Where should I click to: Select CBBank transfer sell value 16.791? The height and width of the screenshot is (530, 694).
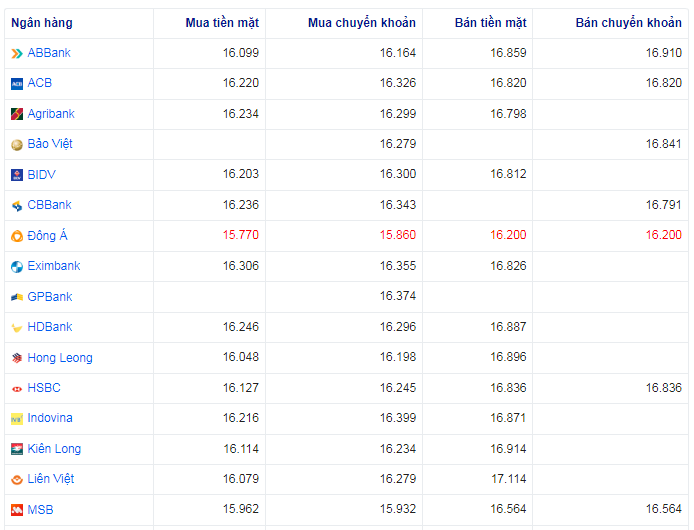click(x=663, y=205)
